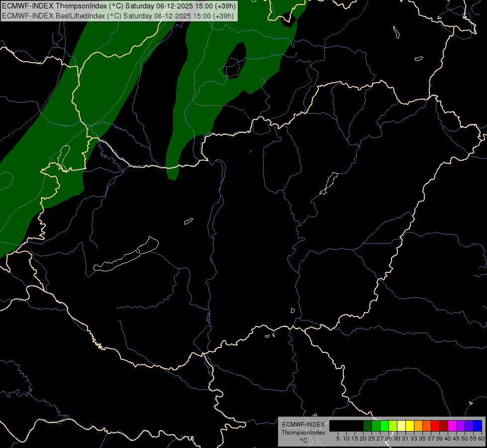The width and height of the screenshot is (487, 448).
Task: Click the legend tick value 20
Action: (x=363, y=439)
